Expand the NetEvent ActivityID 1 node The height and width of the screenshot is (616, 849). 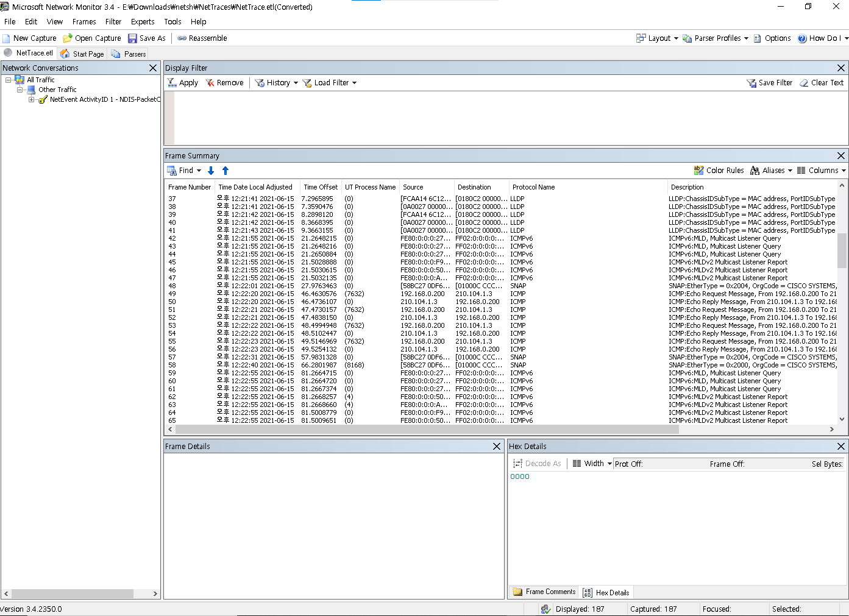(31, 99)
